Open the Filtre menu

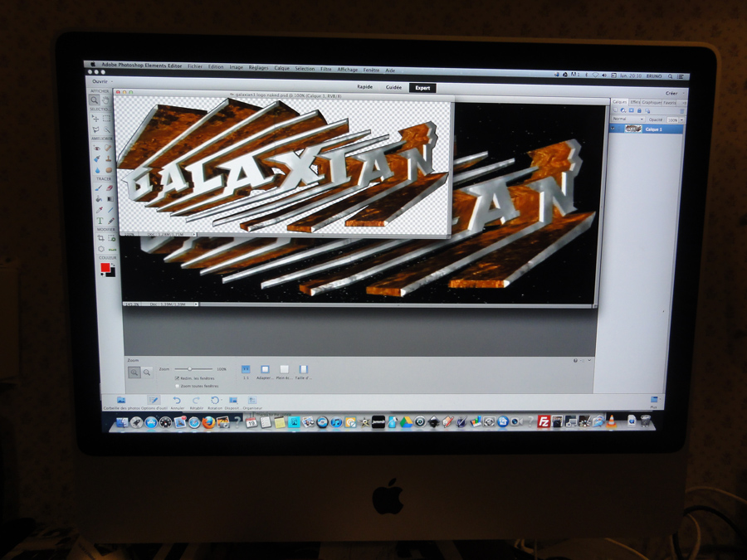pos(326,69)
